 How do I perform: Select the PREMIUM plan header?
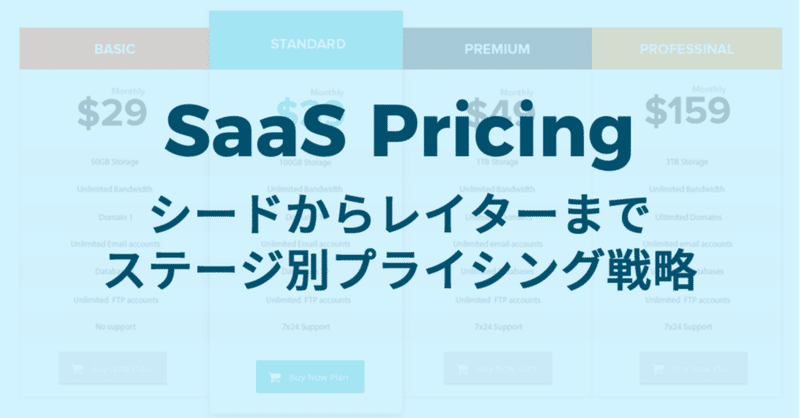coord(497,48)
